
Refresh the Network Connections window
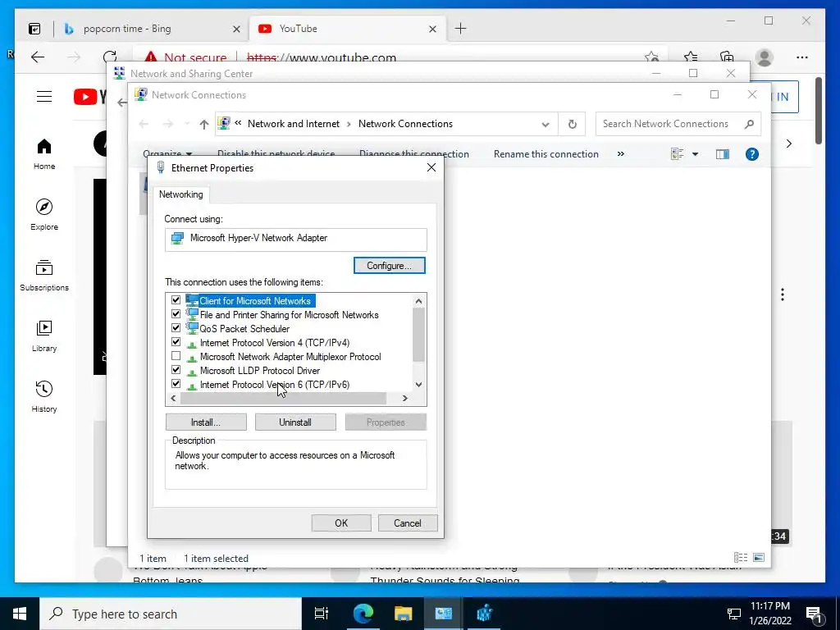click(x=572, y=125)
